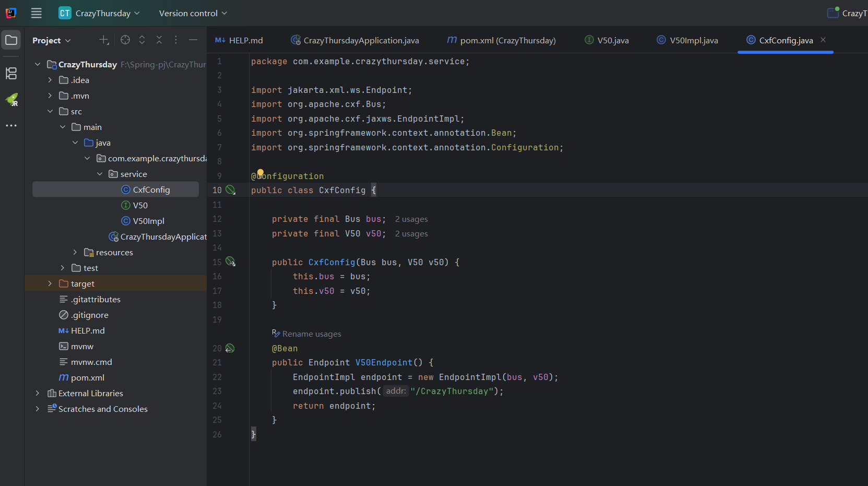This screenshot has height=486, width=868.
Task: Open the main menu hamburger
Action: coord(36,13)
